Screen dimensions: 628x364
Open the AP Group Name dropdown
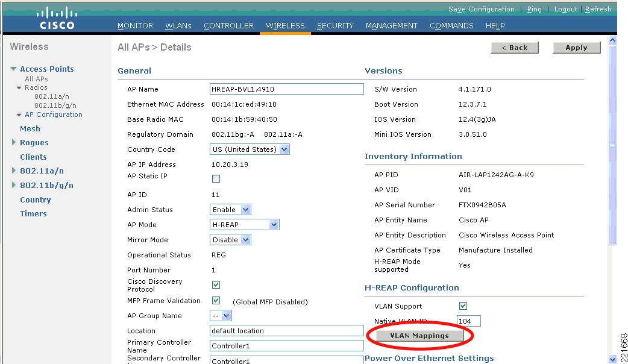(221, 316)
